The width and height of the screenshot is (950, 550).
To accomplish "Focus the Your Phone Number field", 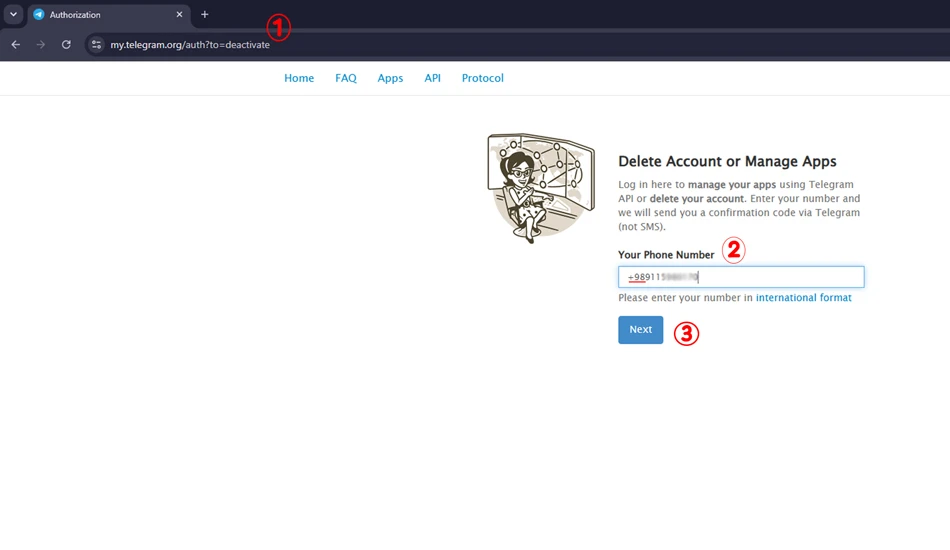I will (741, 277).
